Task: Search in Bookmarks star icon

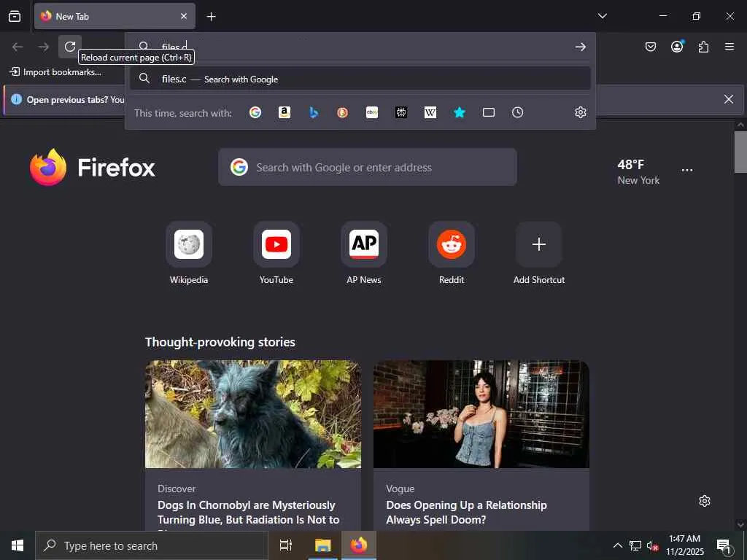Action: pos(460,112)
